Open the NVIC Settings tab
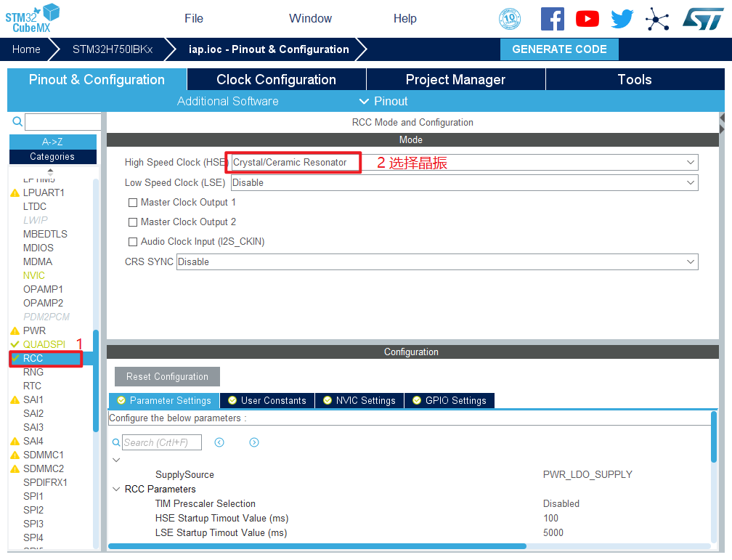 pyautogui.click(x=359, y=401)
